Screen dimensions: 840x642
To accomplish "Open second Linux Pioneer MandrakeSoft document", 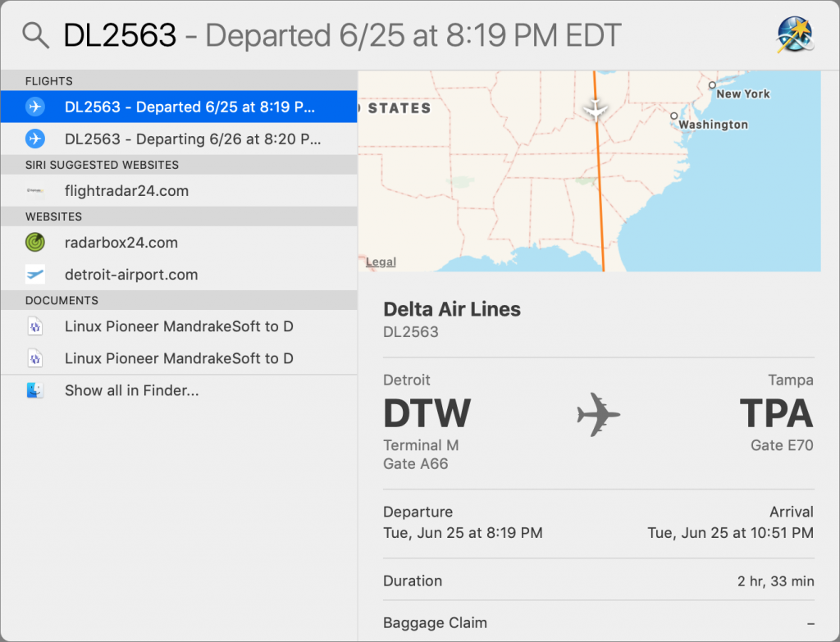I will point(179,358).
